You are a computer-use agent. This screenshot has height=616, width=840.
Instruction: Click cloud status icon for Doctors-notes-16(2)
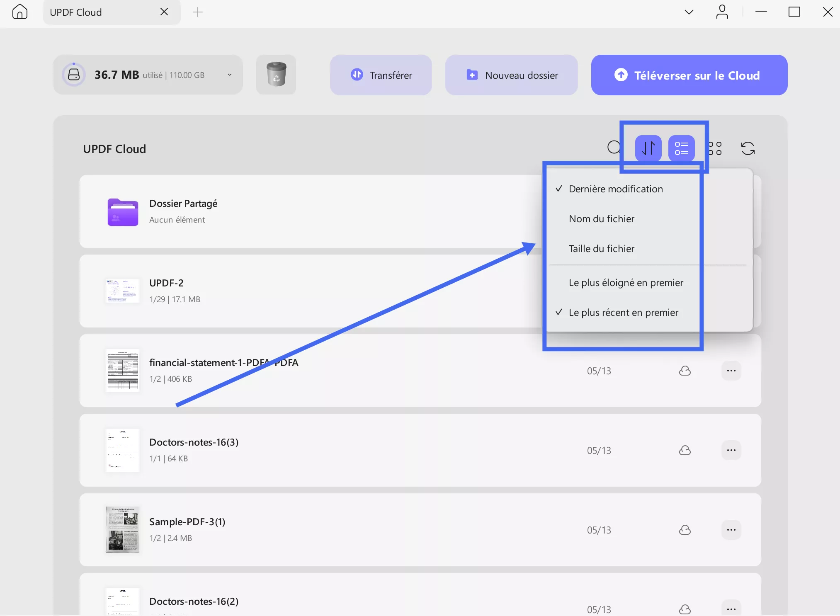(685, 609)
